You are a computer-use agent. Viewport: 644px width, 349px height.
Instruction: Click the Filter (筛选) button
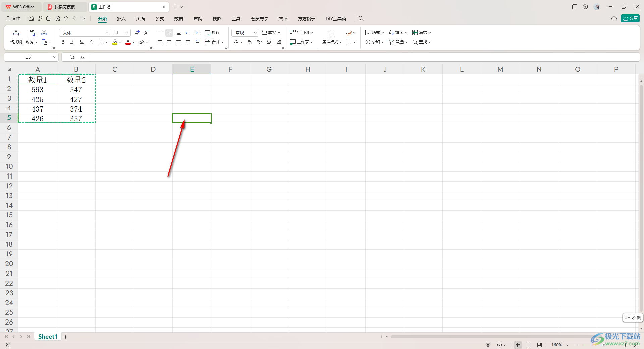[398, 42]
